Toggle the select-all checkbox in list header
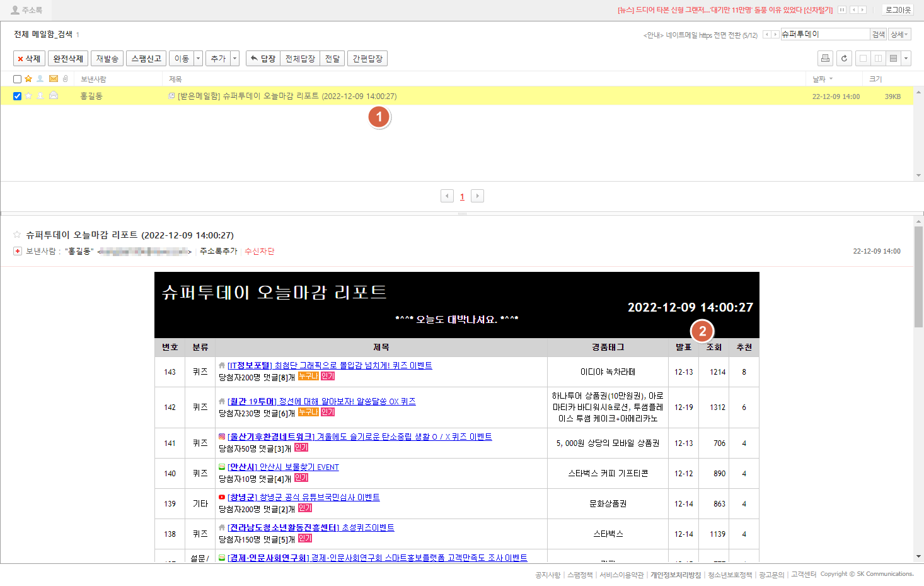 pyautogui.click(x=18, y=79)
